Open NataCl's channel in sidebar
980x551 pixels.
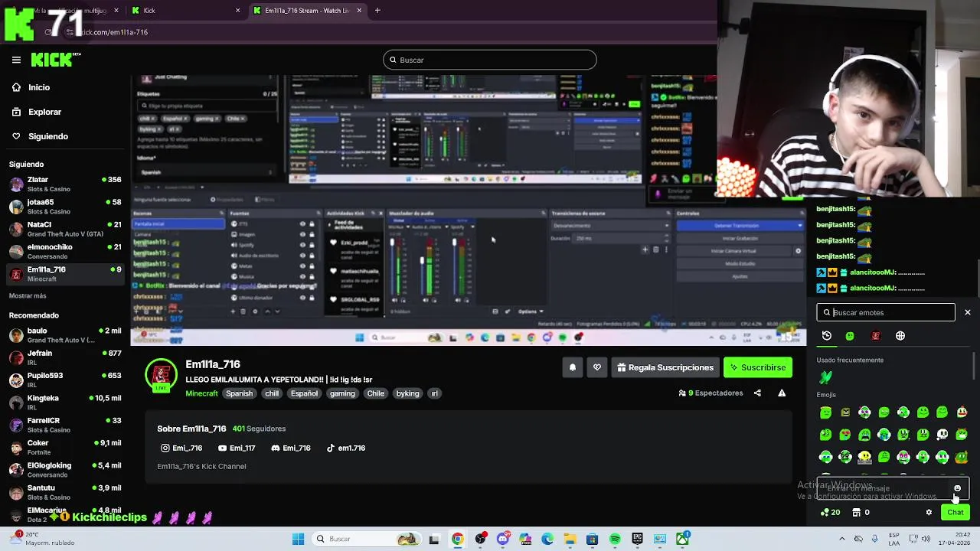pyautogui.click(x=65, y=229)
